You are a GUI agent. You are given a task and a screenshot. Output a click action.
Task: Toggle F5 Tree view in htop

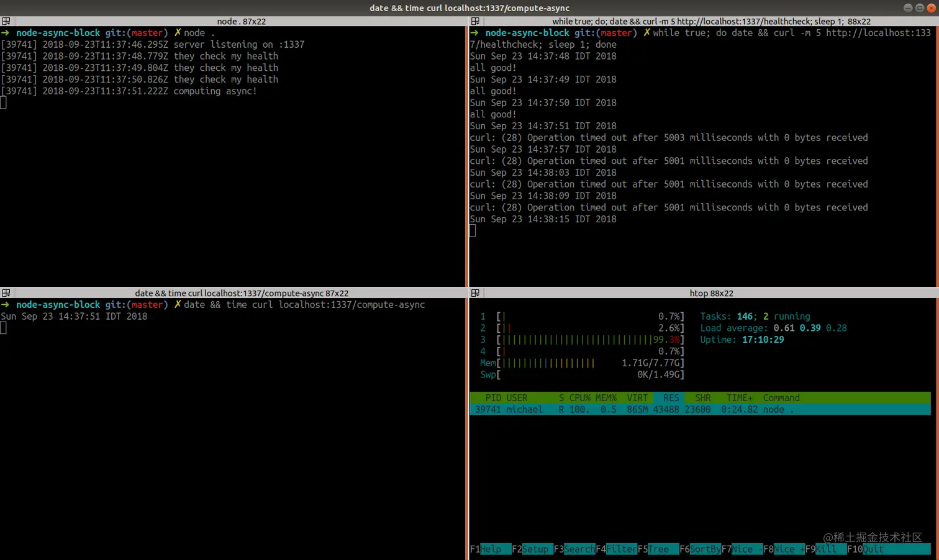tap(658, 549)
